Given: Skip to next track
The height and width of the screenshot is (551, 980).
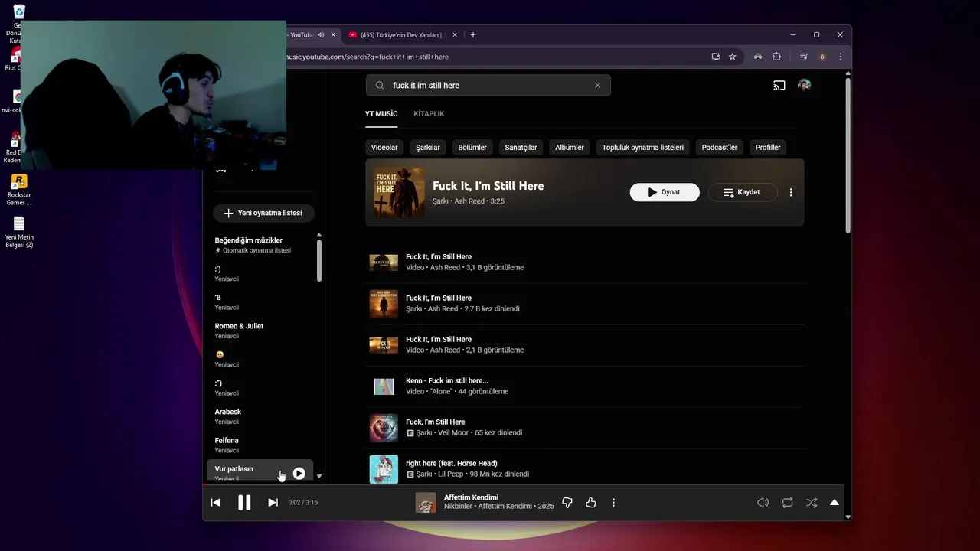Looking at the screenshot, I should 273,503.
